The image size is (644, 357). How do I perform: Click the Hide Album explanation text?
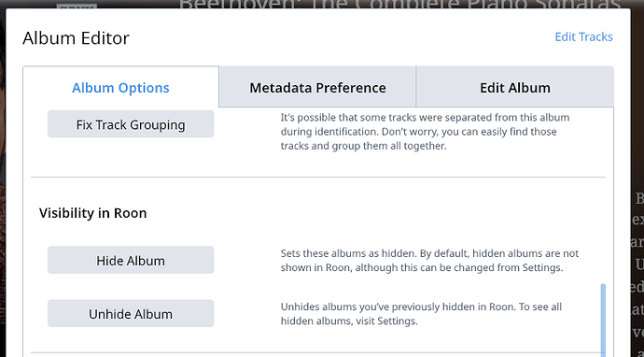429,261
